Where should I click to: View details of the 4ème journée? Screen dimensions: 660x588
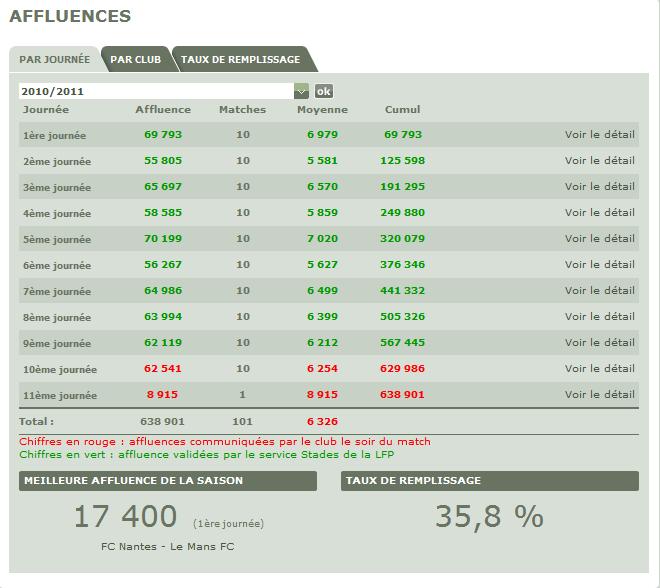tap(599, 212)
